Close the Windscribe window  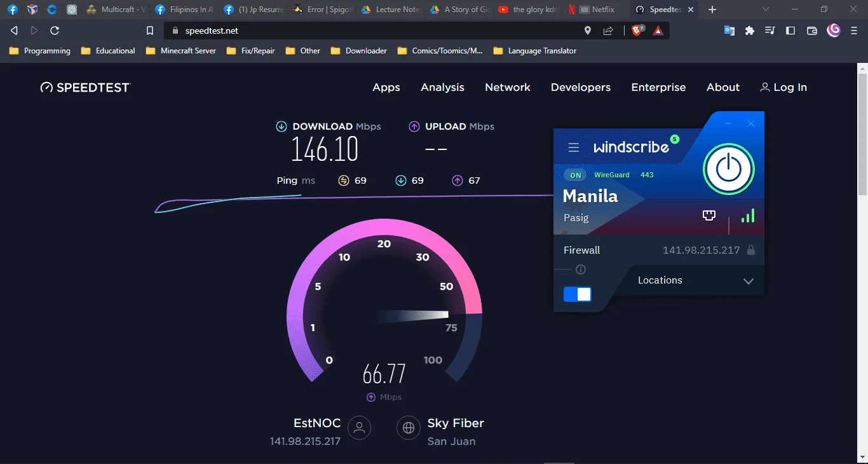pos(751,123)
